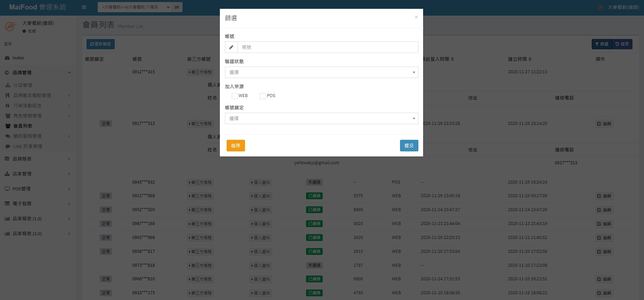Click the hamburger menu icon in header

pyautogui.click(x=84, y=7)
